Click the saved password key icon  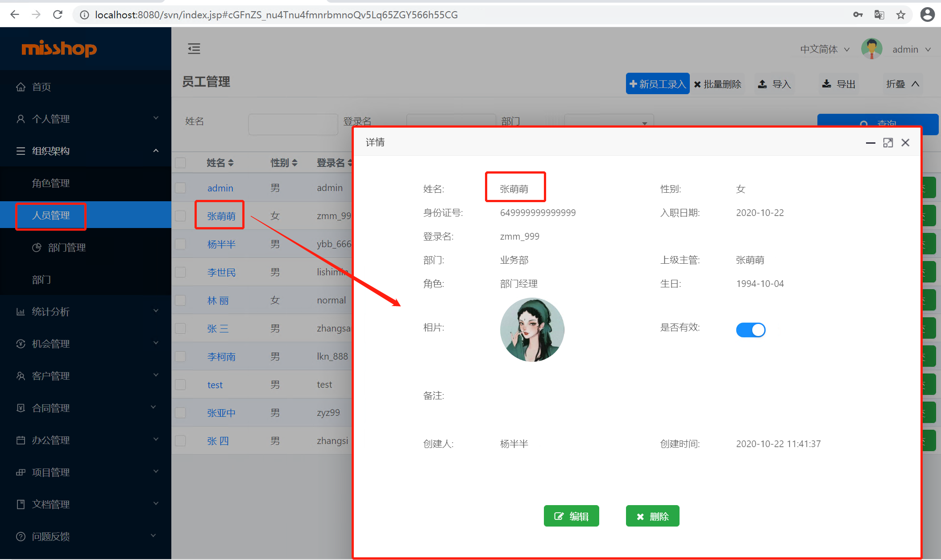[858, 15]
